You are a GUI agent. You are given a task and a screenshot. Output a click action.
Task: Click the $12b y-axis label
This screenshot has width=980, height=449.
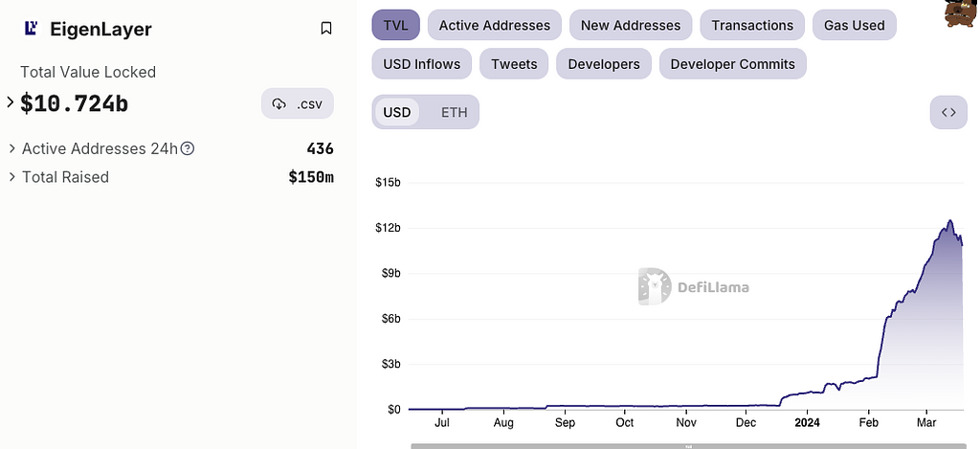(x=388, y=228)
